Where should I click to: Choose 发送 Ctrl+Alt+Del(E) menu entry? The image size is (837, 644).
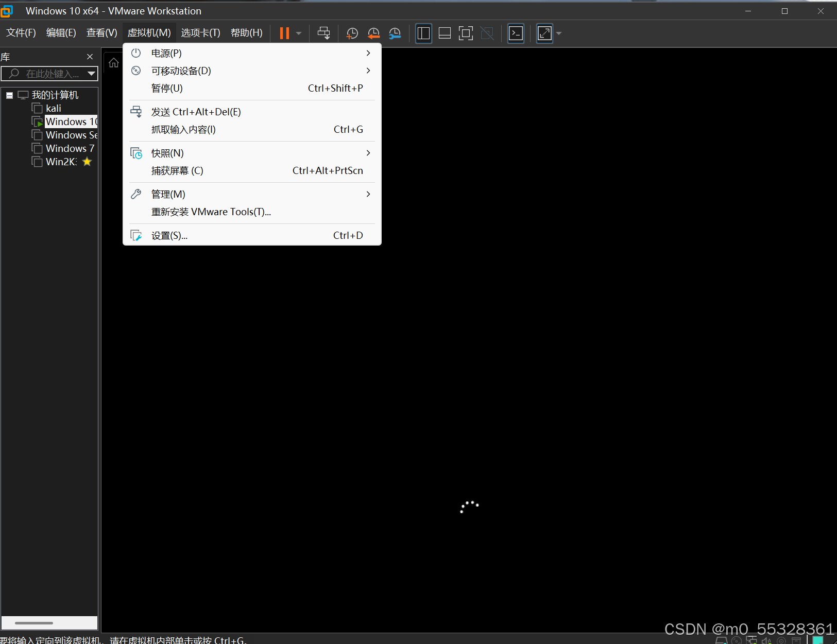252,112
